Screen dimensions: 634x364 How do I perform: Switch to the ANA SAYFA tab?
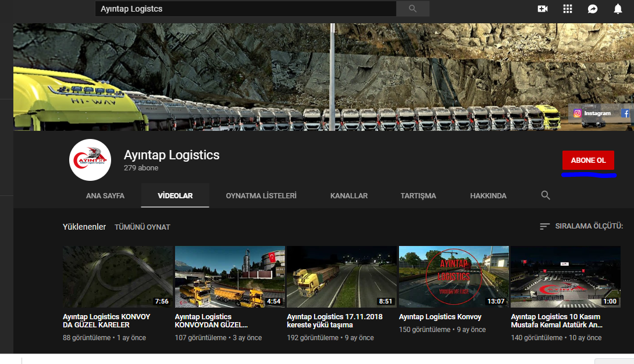click(x=105, y=195)
